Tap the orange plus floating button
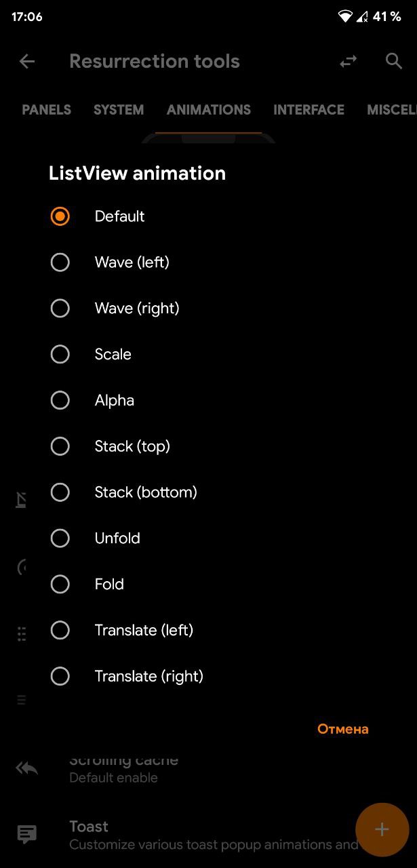Image resolution: width=417 pixels, height=868 pixels. [382, 829]
